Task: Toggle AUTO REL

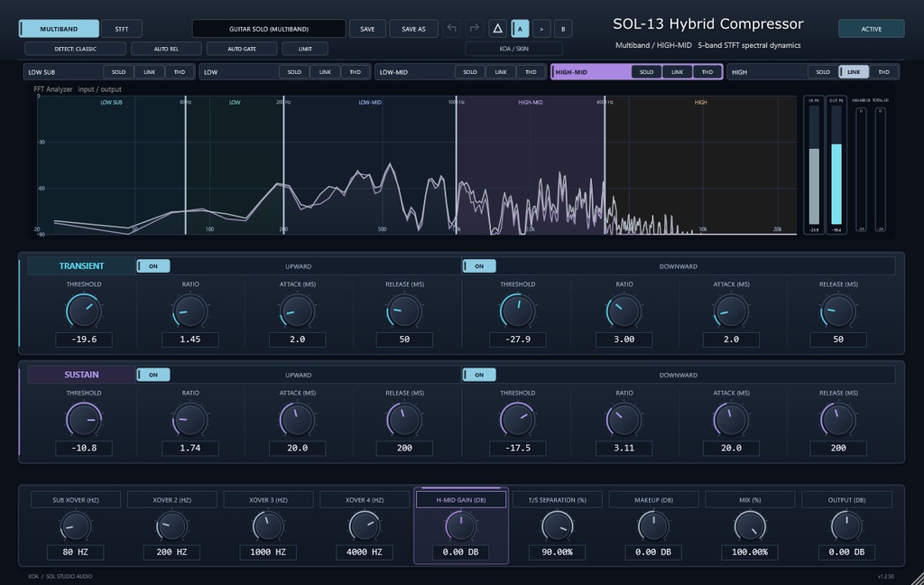Action: (166, 49)
